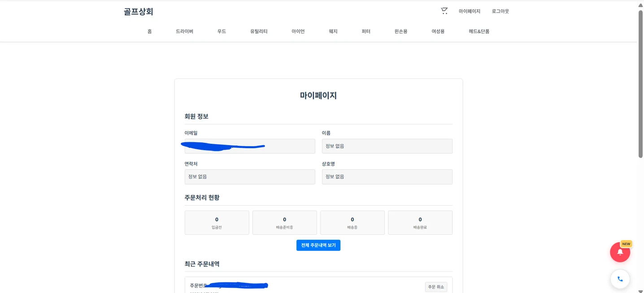Click the notification bell floating icon
Image resolution: width=644 pixels, height=293 pixels.
(x=620, y=252)
